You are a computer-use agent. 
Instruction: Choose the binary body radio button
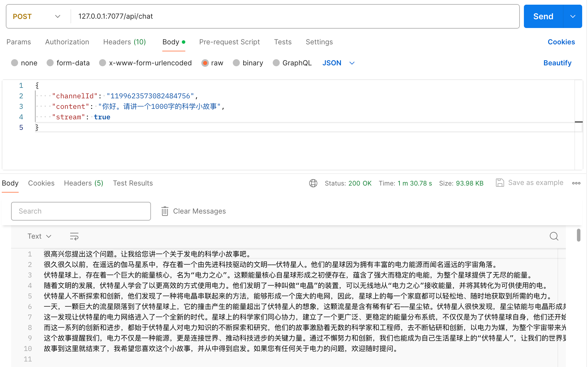tap(236, 63)
